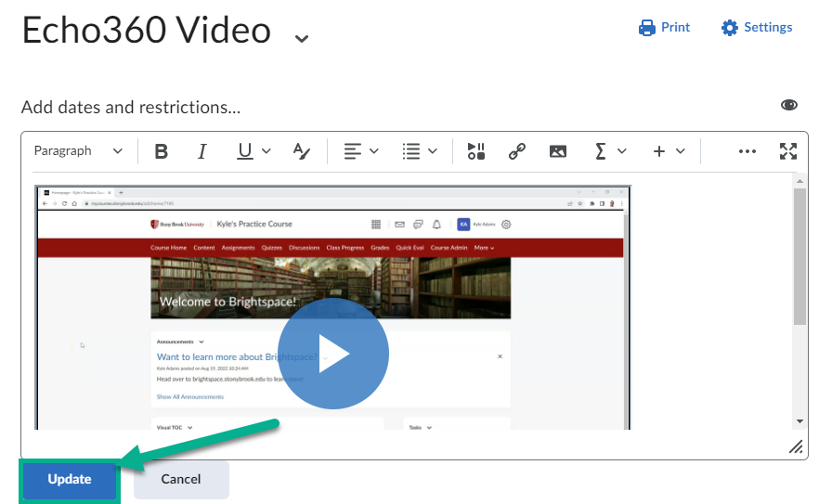Insert a quicklink with chain icon
Image resolution: width=819 pixels, height=504 pixels.
(516, 151)
